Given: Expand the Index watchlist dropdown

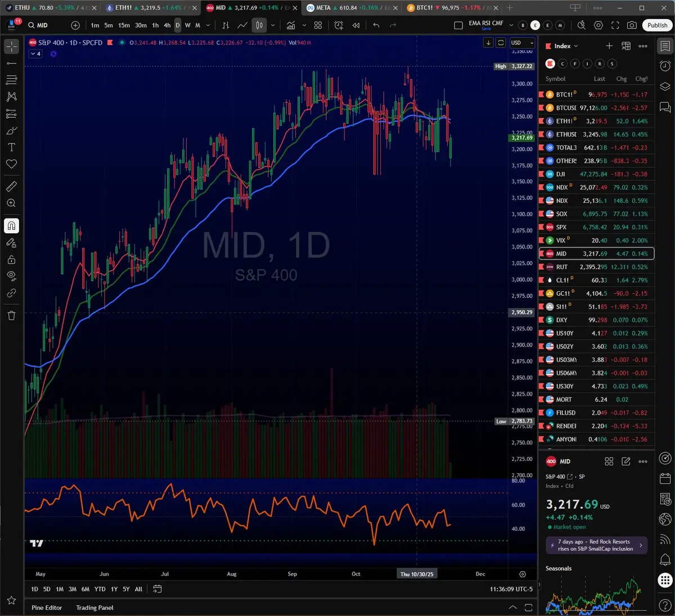Looking at the screenshot, I should pyautogui.click(x=566, y=46).
